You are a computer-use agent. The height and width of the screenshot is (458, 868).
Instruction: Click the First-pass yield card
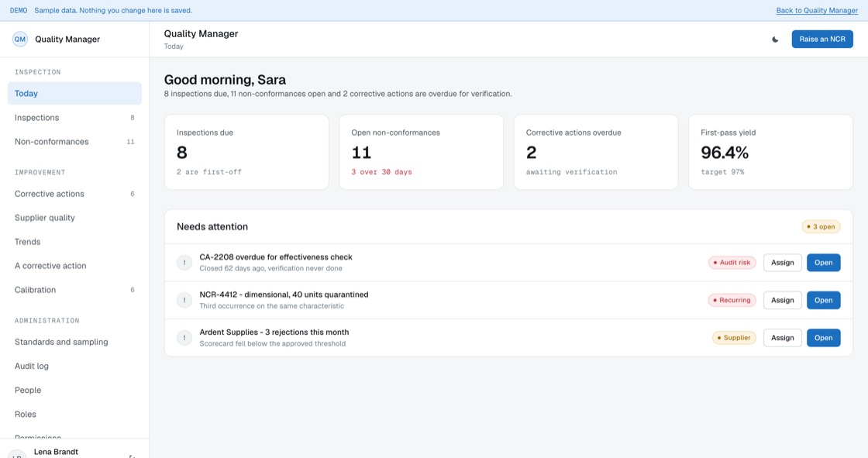770,153
